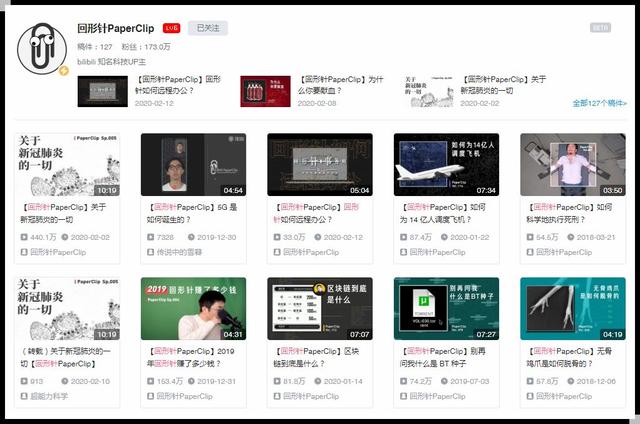Click bio text bilibili 知名科技UP主
This screenshot has width=640, height=424.
(111, 62)
